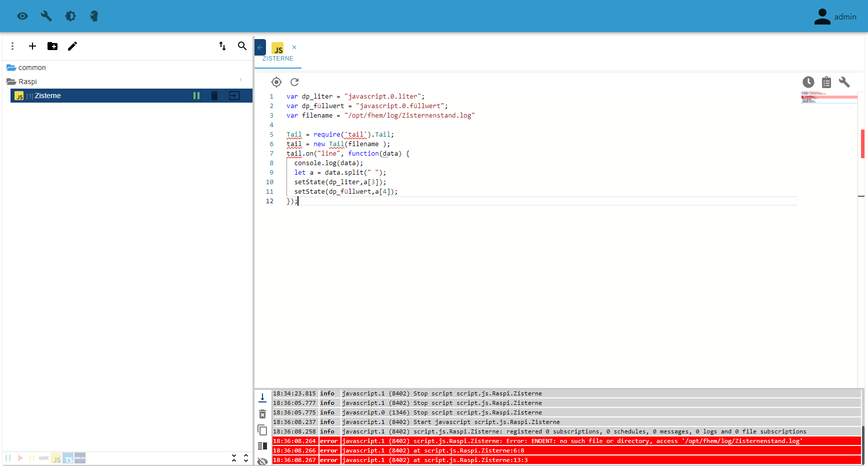Image resolution: width=868 pixels, height=466 pixels.
Task: Hide log with the crossed-eye icon
Action: (262, 461)
